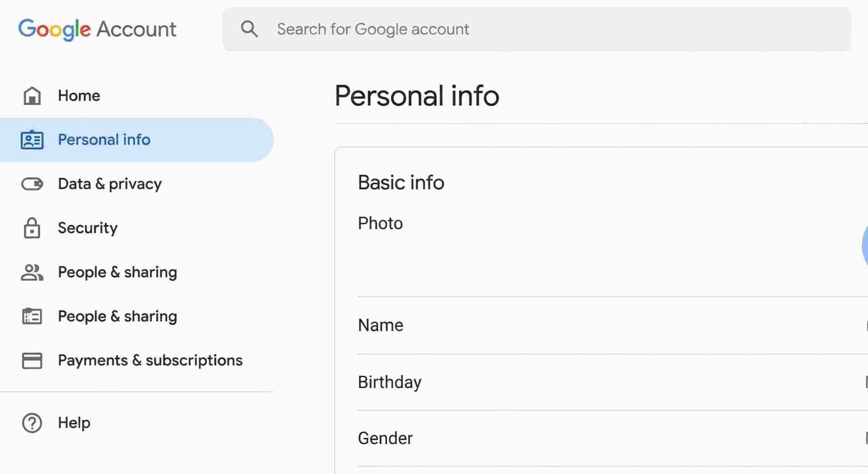Switch to the Security section
This screenshot has height=474, width=868.
87,228
